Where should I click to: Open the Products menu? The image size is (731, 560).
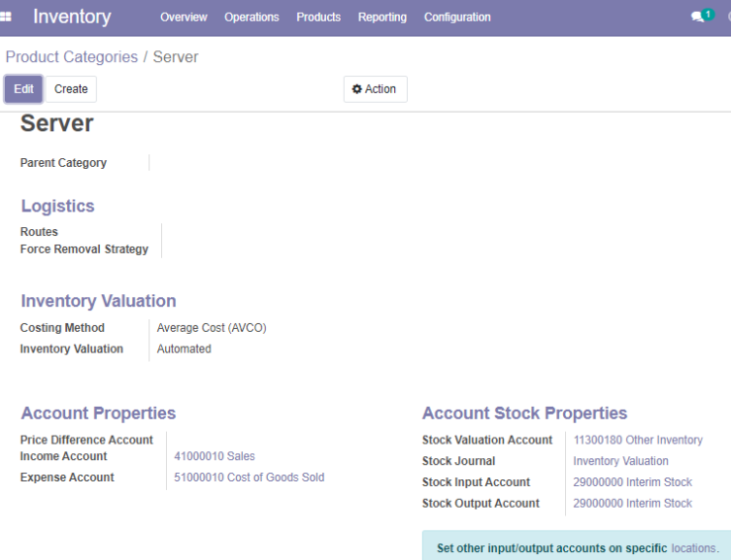coord(319,17)
